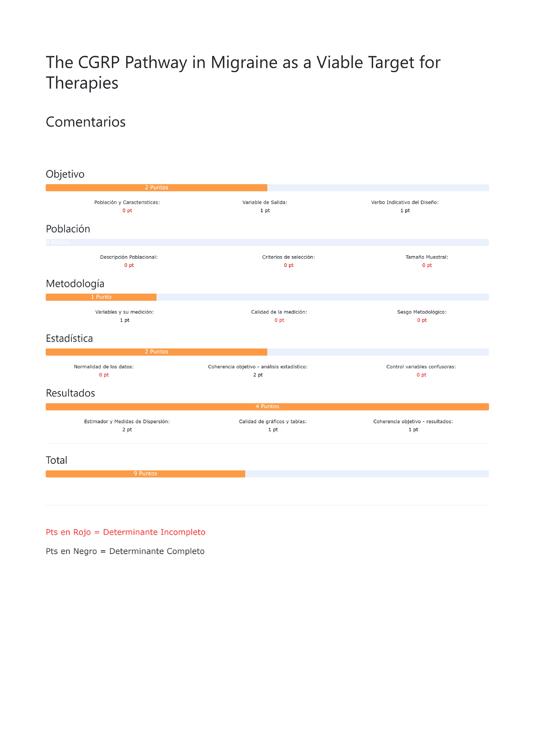Screen dimensions: 535x756
Task: Click the Comentarios heading
Action: [86, 122]
